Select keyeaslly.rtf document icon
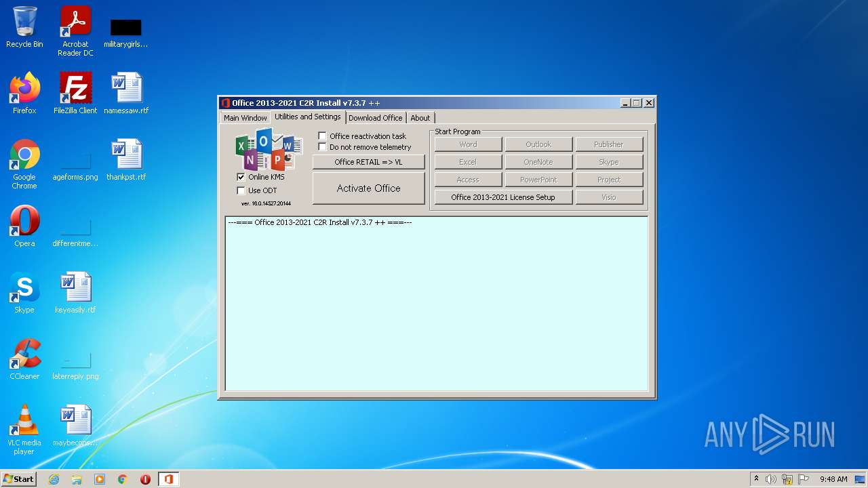Screen dimensions: 868x488 point(75,293)
